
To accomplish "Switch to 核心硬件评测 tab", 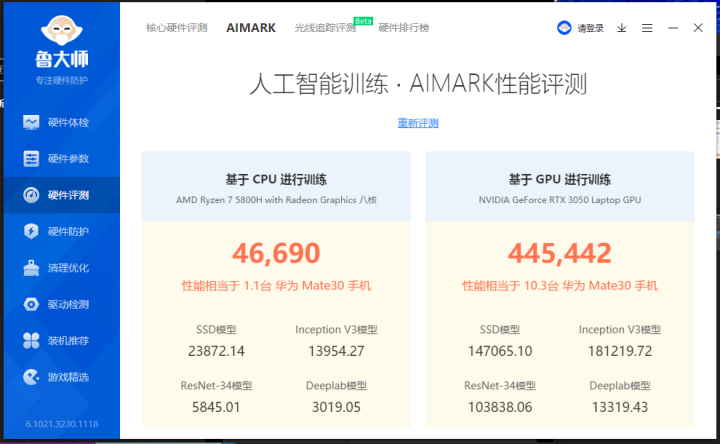I will [x=177, y=28].
